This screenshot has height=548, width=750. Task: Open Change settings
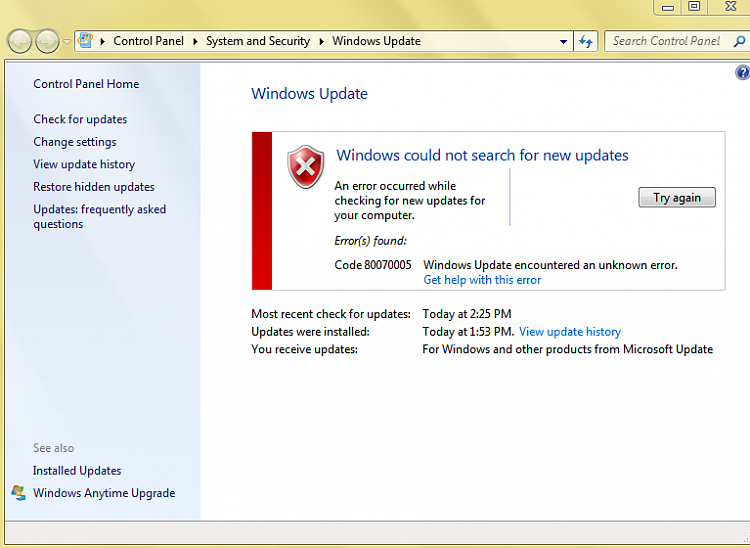75,142
